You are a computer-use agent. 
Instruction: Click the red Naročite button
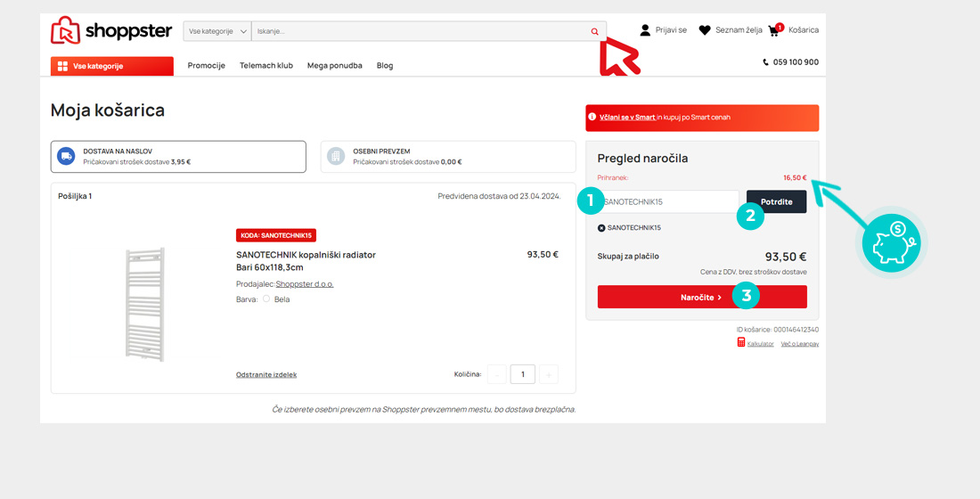[702, 297]
